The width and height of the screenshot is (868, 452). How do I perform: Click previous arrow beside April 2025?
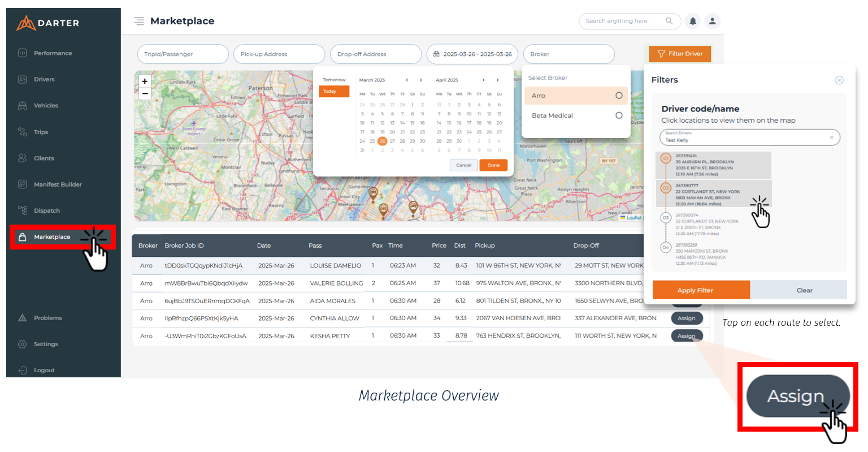pyautogui.click(x=483, y=80)
